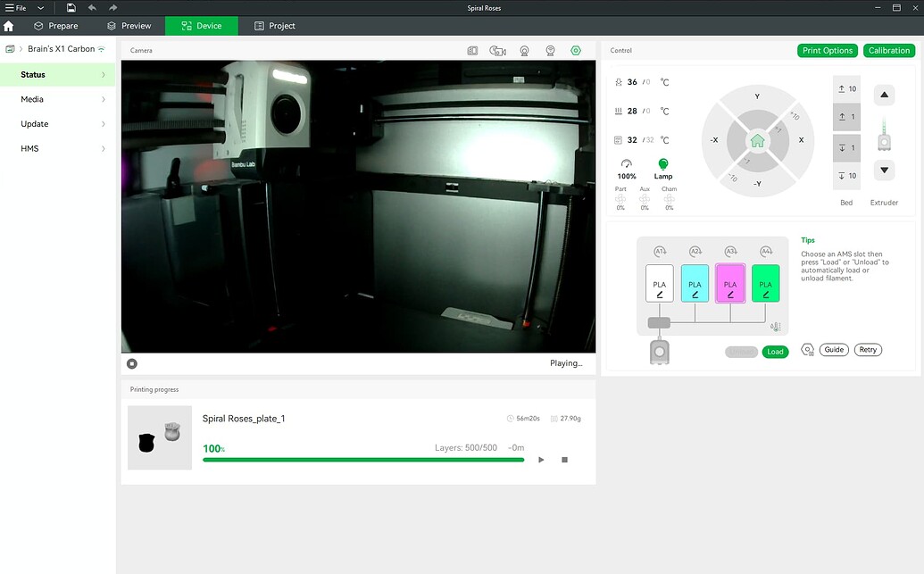The height and width of the screenshot is (574, 924).
Task: Click the Cham fan icon
Action: [x=670, y=199]
